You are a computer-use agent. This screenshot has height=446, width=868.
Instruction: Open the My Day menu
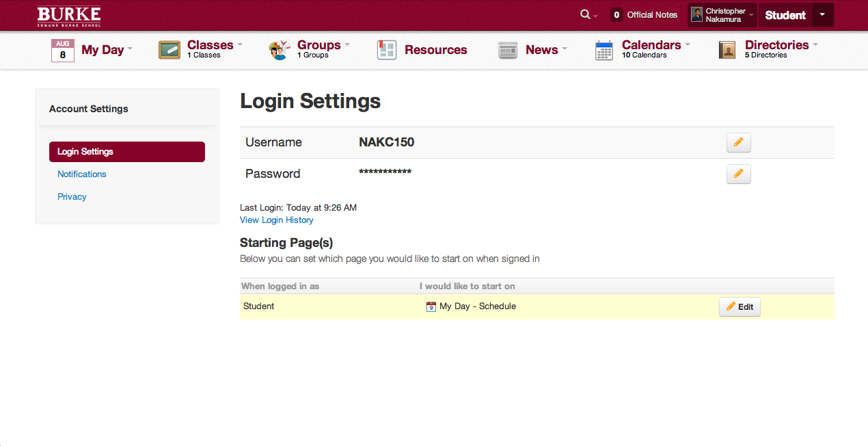pos(103,50)
